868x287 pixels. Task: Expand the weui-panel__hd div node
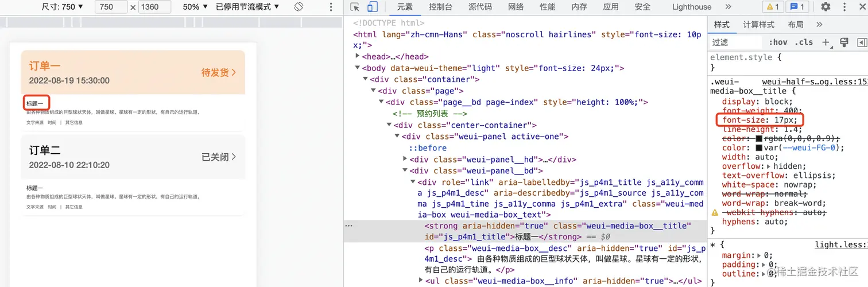coord(406,160)
